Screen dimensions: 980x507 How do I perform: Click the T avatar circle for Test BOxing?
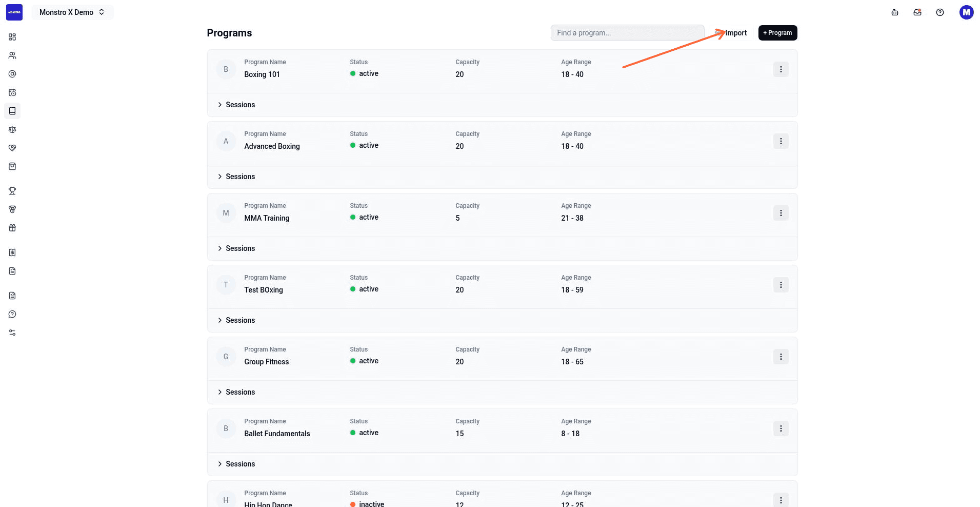coord(226,285)
